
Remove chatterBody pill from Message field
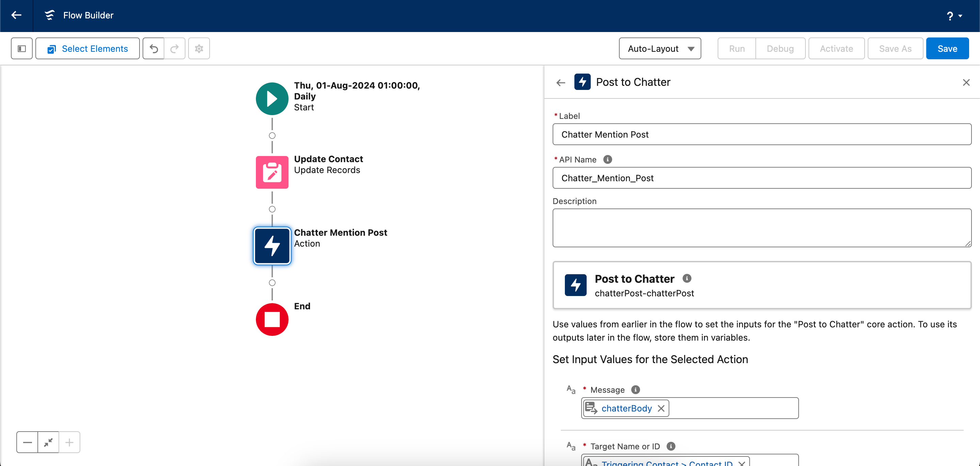(x=661, y=408)
